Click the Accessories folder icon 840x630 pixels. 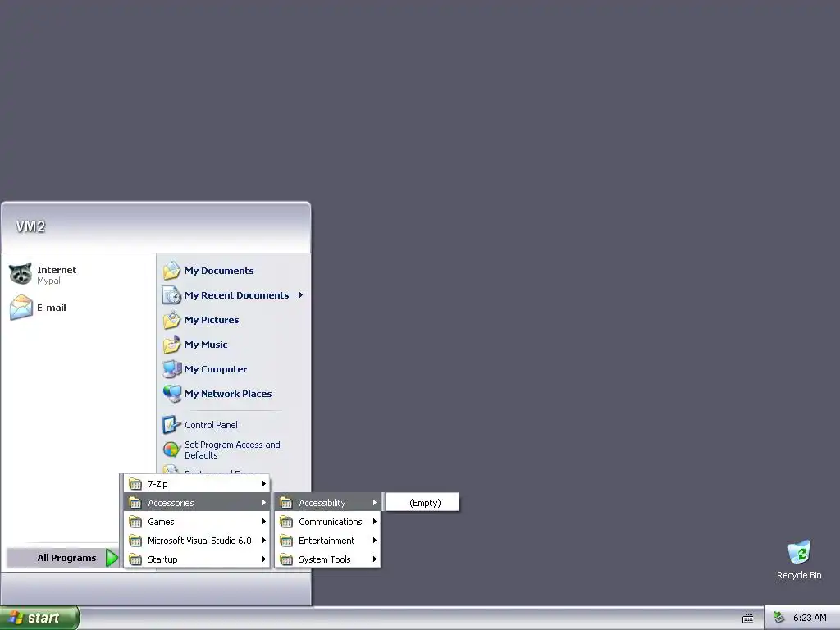click(135, 503)
